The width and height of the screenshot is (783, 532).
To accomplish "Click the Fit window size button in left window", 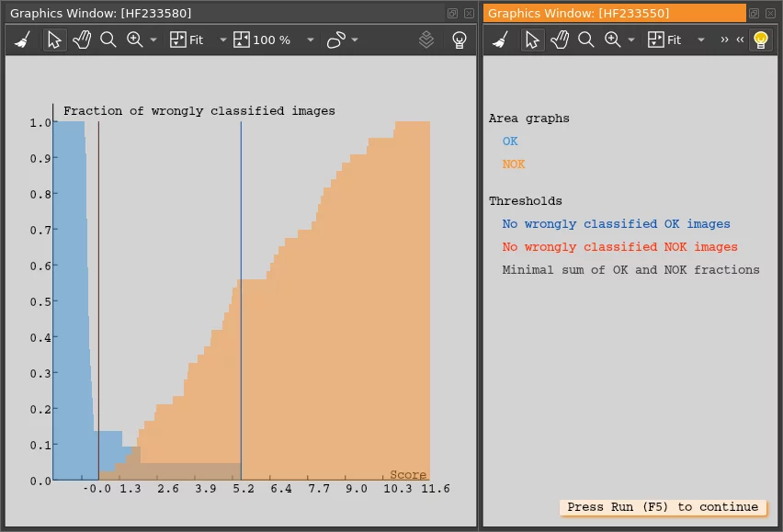I will [187, 40].
